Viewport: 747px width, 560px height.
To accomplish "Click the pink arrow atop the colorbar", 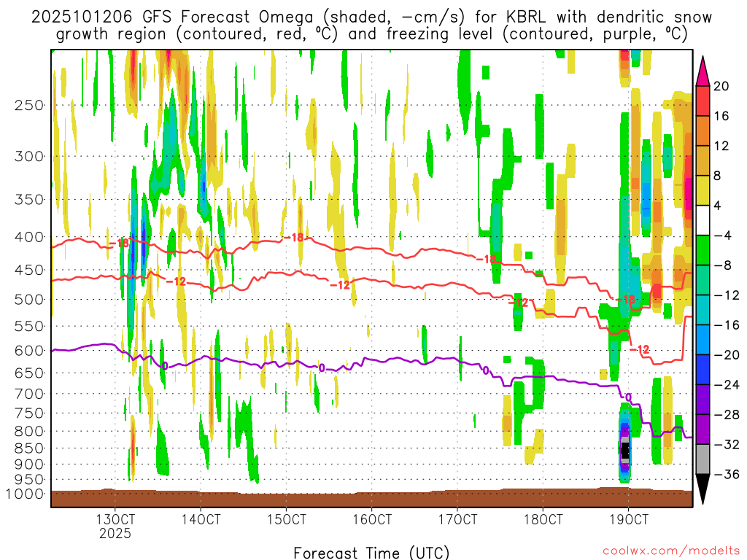I will [703, 70].
